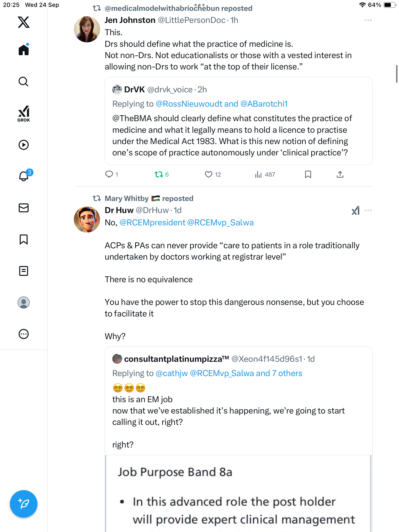Go to the Home feed icon
The image size is (399, 532).
(x=24, y=50)
